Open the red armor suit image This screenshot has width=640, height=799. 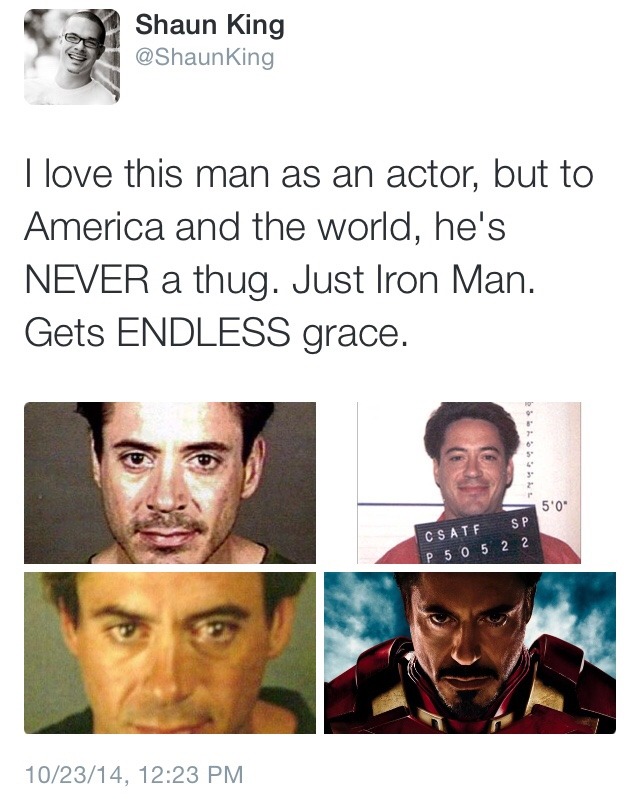point(470,653)
